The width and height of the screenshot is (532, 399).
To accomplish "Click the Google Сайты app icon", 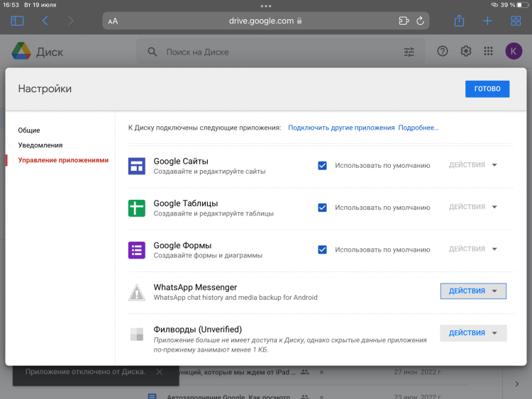I will (137, 166).
